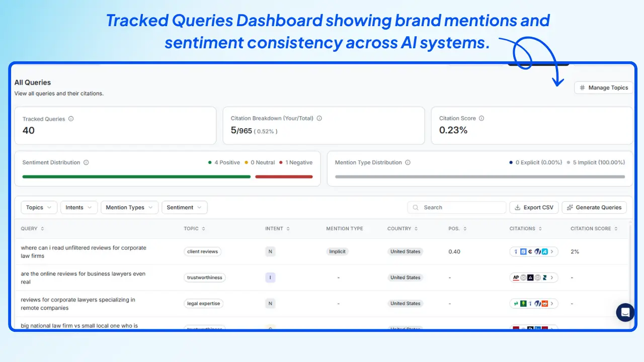Click the Reddit citation icon

pos(545,304)
